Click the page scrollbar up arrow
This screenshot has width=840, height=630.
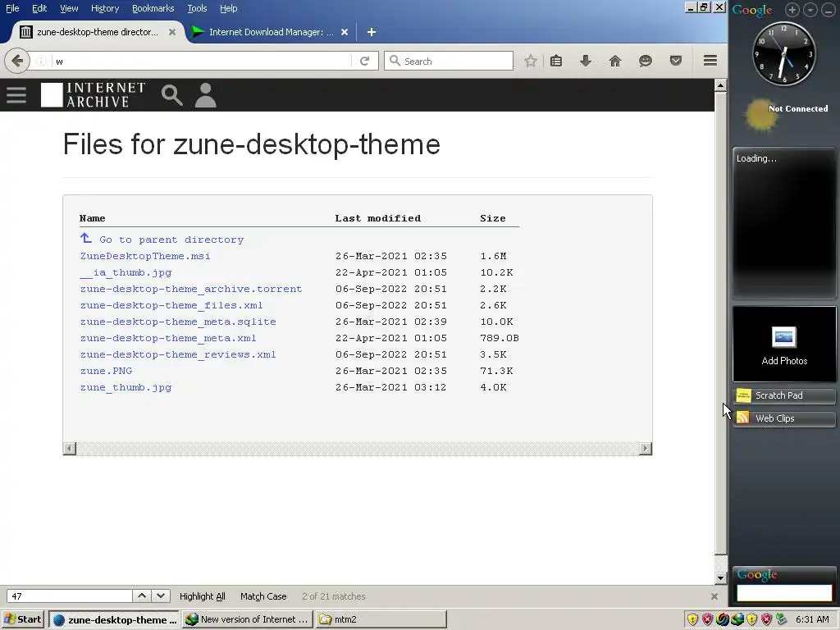720,85
